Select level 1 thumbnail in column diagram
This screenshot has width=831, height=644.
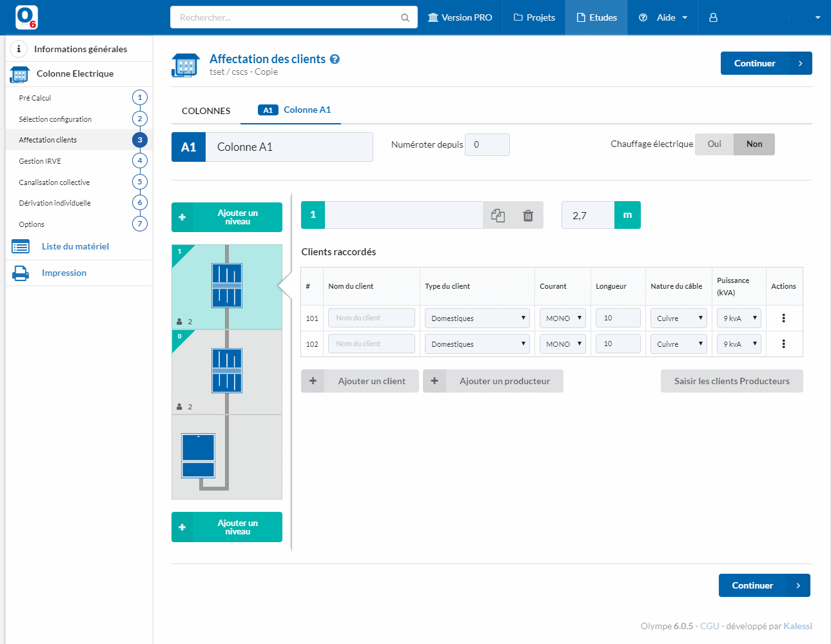[227, 287]
